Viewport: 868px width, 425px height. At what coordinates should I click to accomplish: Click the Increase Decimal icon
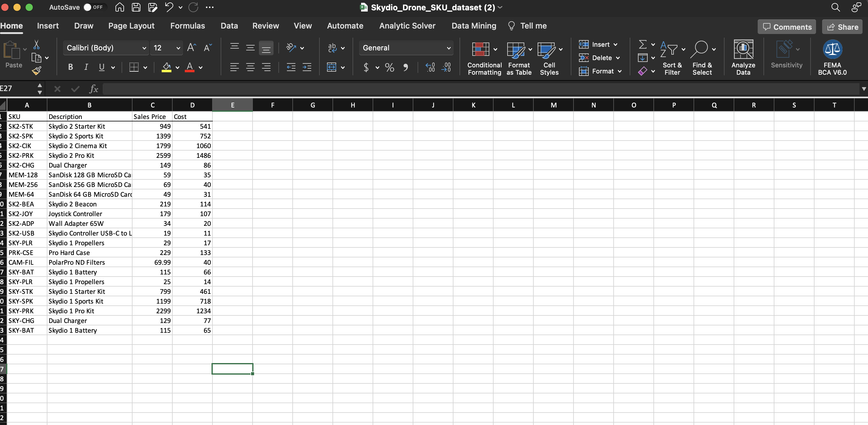pyautogui.click(x=430, y=67)
